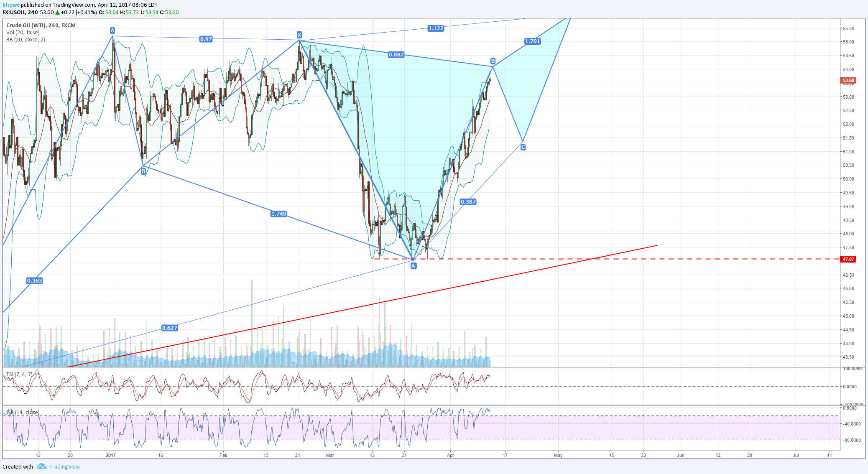This screenshot has height=474, width=868.
Task: Click the Jul date axis label
Action: coord(796,455)
